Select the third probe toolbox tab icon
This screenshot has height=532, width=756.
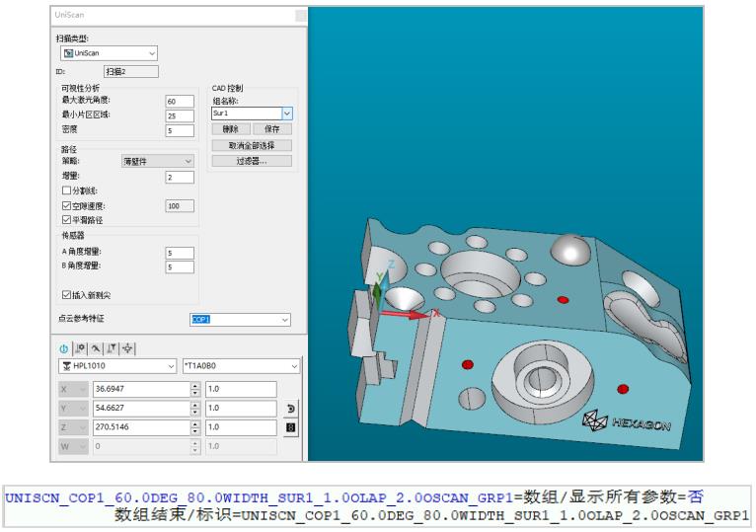[x=97, y=348]
